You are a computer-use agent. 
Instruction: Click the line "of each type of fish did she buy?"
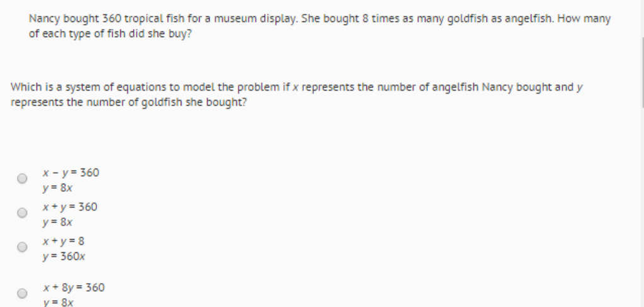click(110, 34)
